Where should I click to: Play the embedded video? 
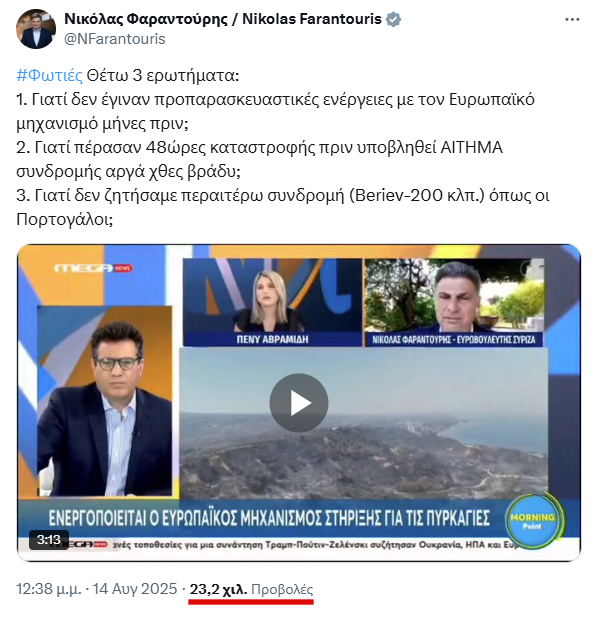(x=299, y=403)
